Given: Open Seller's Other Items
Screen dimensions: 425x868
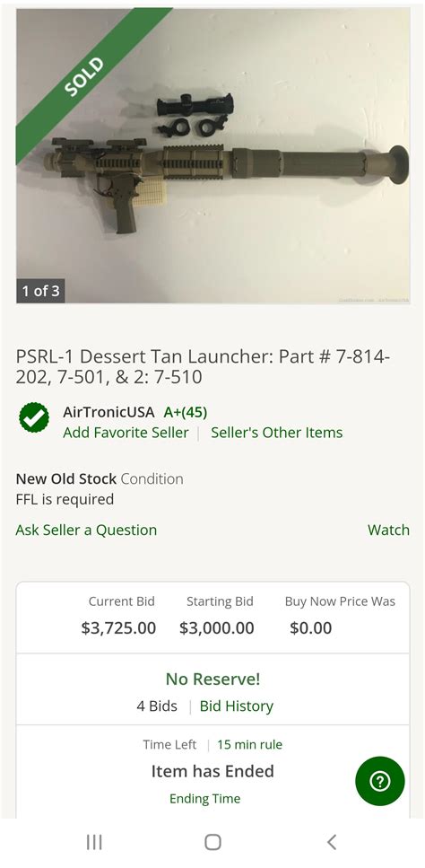Looking at the screenshot, I should [277, 433].
